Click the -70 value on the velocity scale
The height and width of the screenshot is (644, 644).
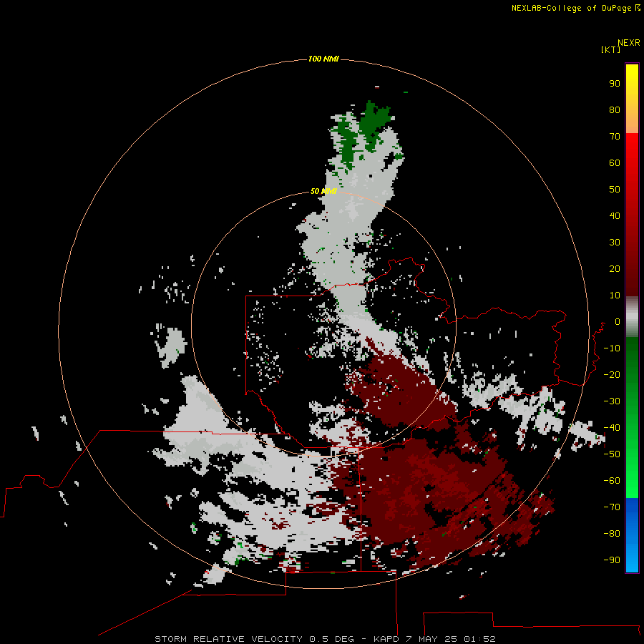pyautogui.click(x=612, y=507)
